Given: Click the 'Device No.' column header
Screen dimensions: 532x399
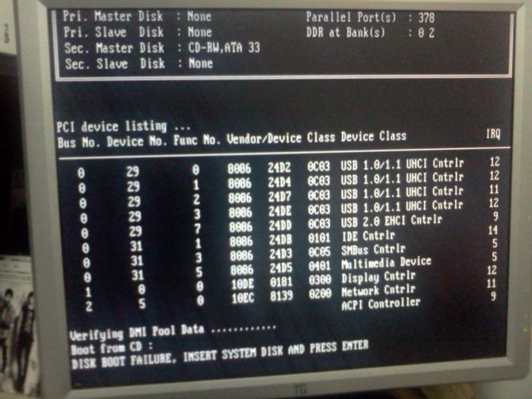Looking at the screenshot, I should pos(137,141).
